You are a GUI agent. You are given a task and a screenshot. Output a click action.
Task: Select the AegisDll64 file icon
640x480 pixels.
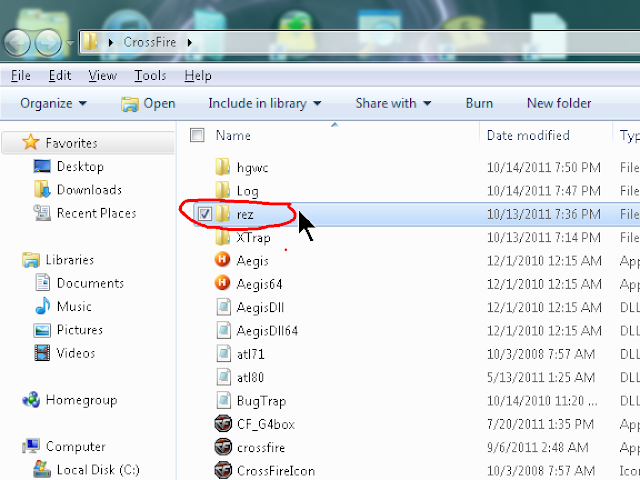[x=223, y=330]
